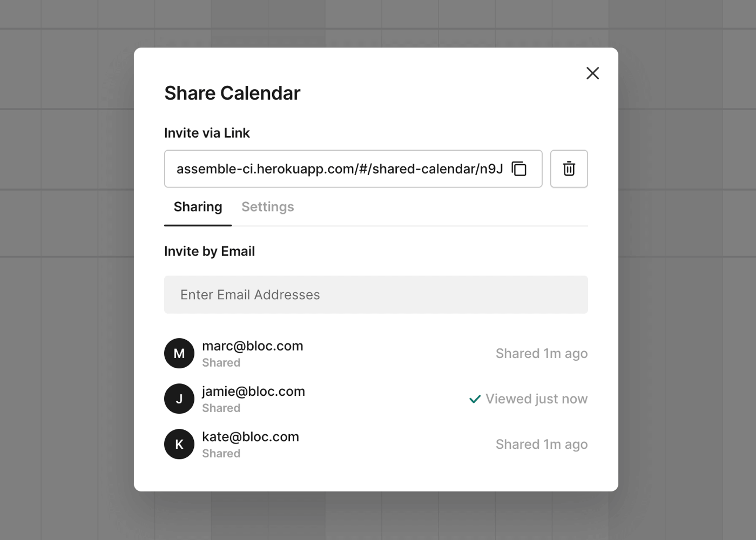Click the K avatar for kate
The height and width of the screenshot is (540, 756).
point(179,444)
